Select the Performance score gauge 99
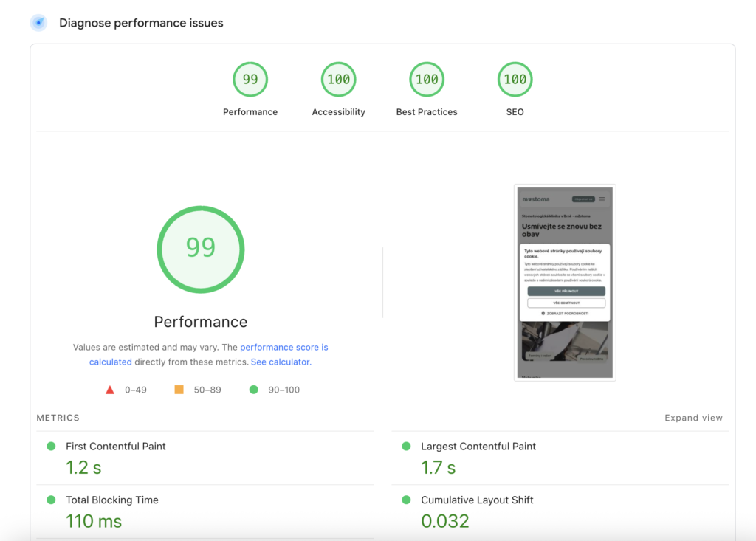This screenshot has height=541, width=756. click(x=250, y=80)
